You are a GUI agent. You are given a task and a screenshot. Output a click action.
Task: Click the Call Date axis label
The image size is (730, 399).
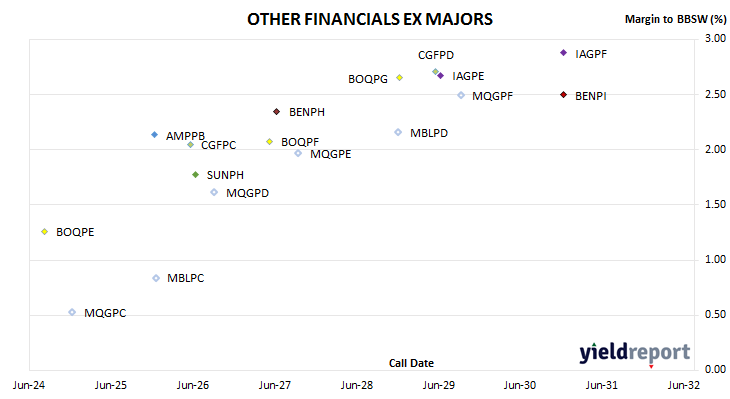coord(411,363)
